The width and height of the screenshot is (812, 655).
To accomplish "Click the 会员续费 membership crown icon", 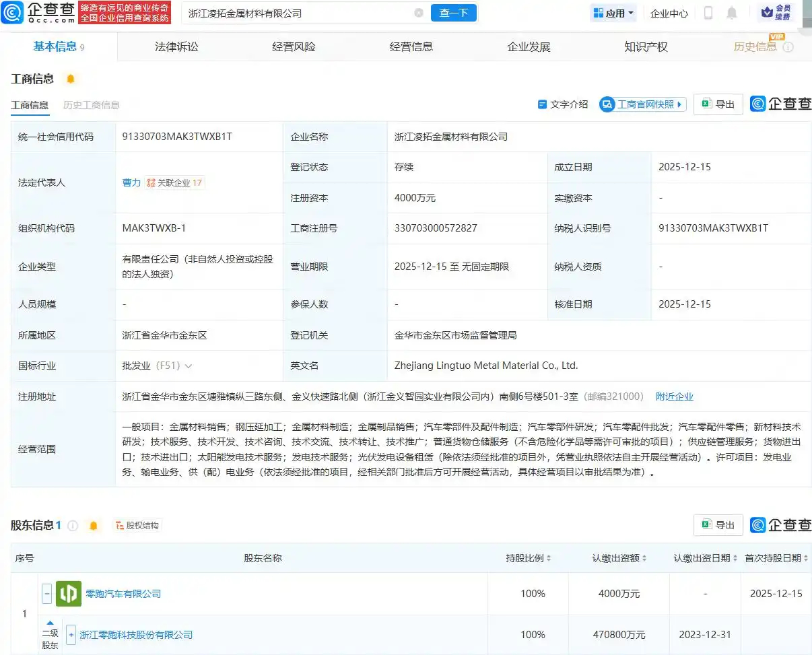I will tap(766, 12).
